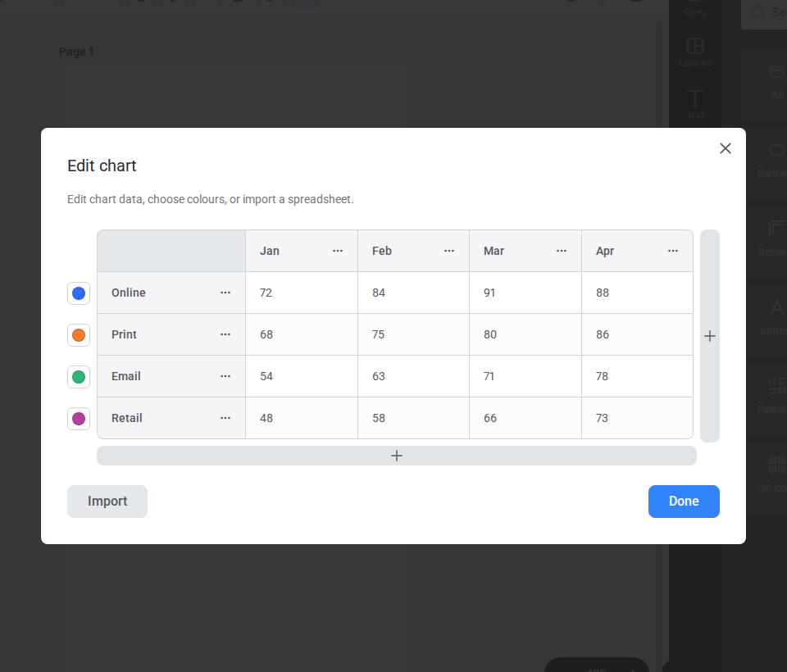Open colour picker for Online series
Image resolution: width=787 pixels, height=672 pixels.
[x=79, y=293]
